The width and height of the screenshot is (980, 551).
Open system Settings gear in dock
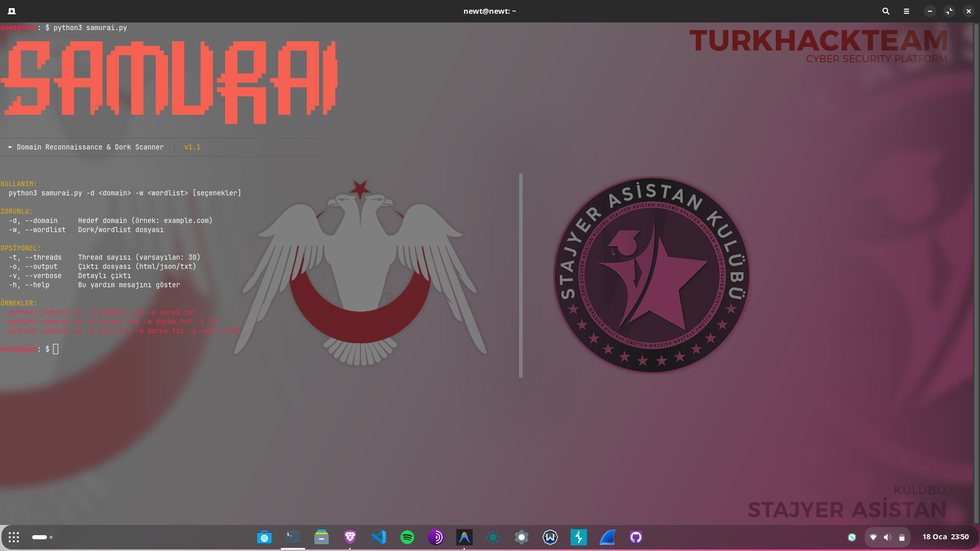(x=522, y=537)
